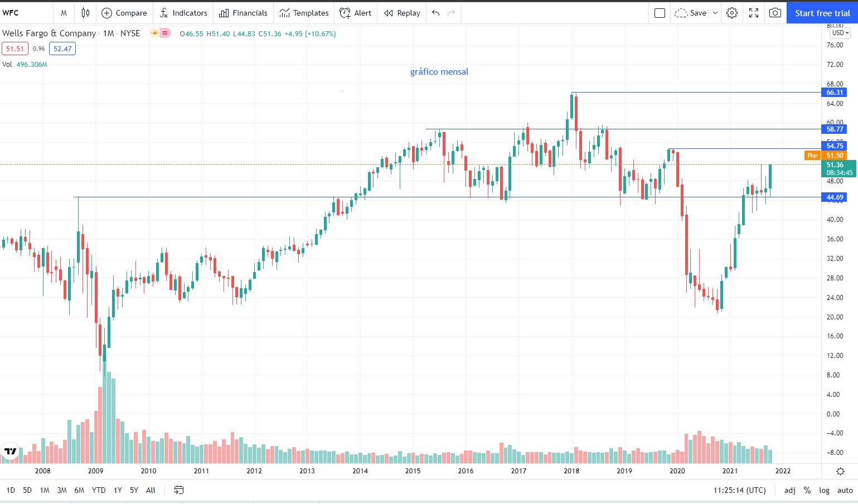The width and height of the screenshot is (858, 504).
Task: Click the redo arrow icon
Action: pyautogui.click(x=451, y=13)
